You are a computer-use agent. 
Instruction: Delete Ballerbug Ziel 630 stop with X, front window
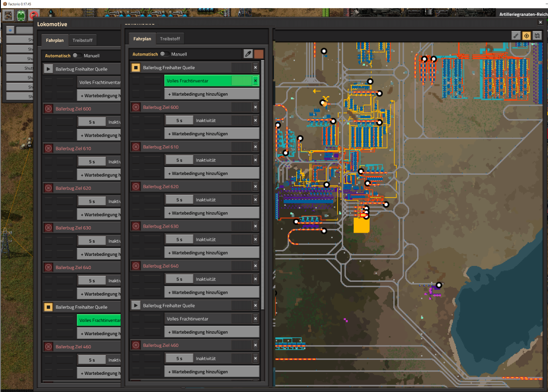click(255, 226)
